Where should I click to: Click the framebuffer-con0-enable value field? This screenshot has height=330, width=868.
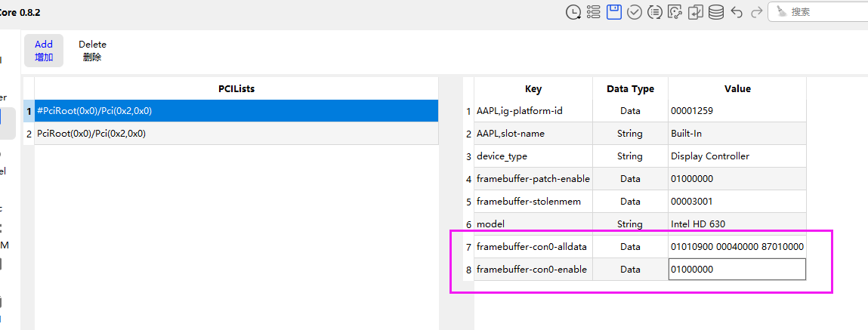[x=737, y=270]
